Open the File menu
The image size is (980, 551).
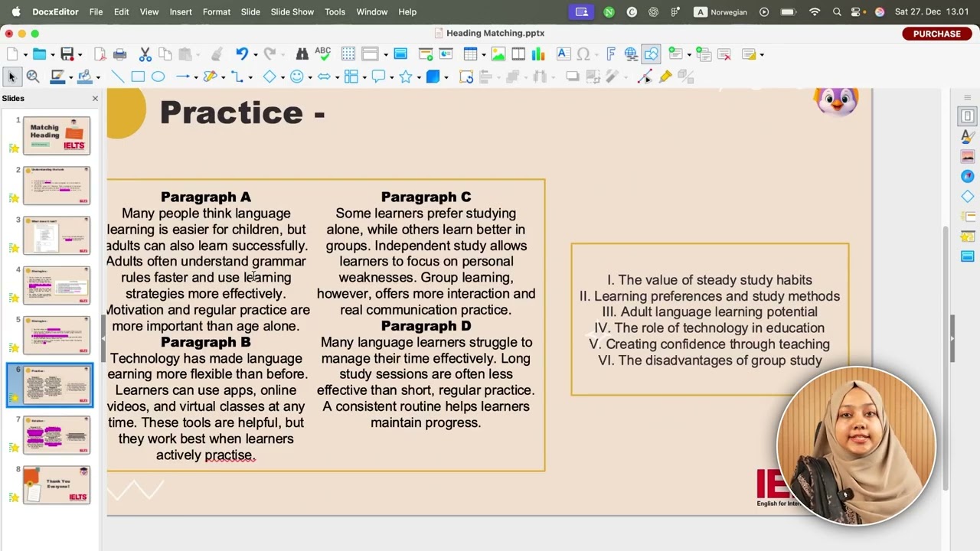(96, 11)
